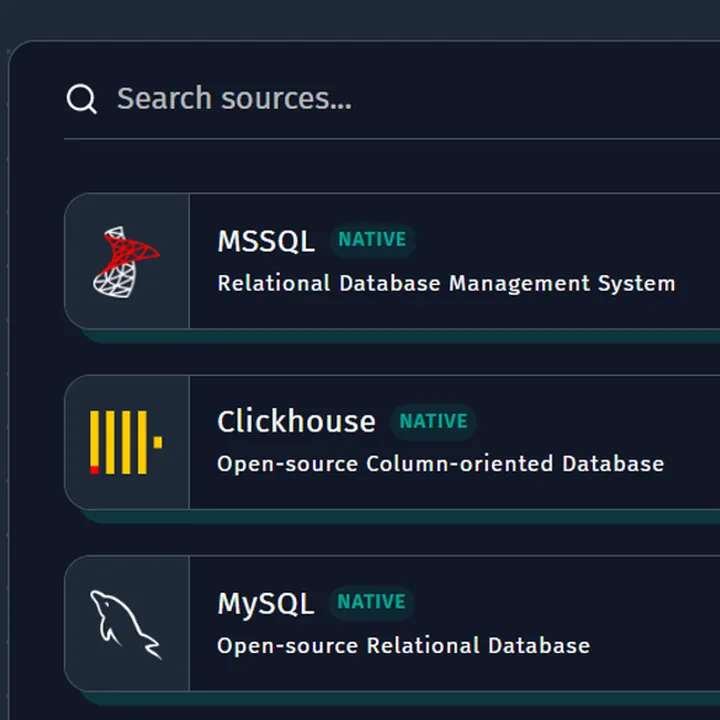
Task: Click 'Open-source Relational Database' description
Action: coord(404,646)
